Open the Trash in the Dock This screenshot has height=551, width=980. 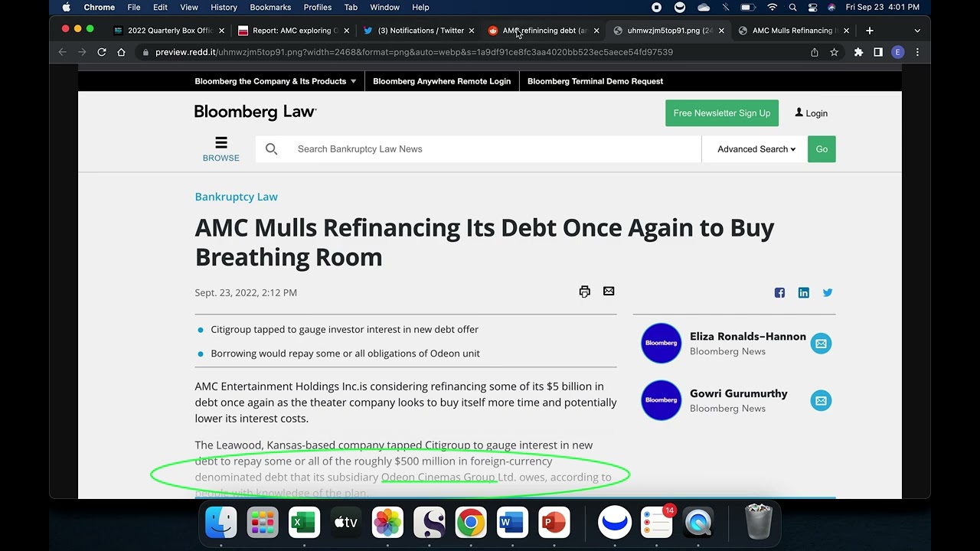point(758,523)
